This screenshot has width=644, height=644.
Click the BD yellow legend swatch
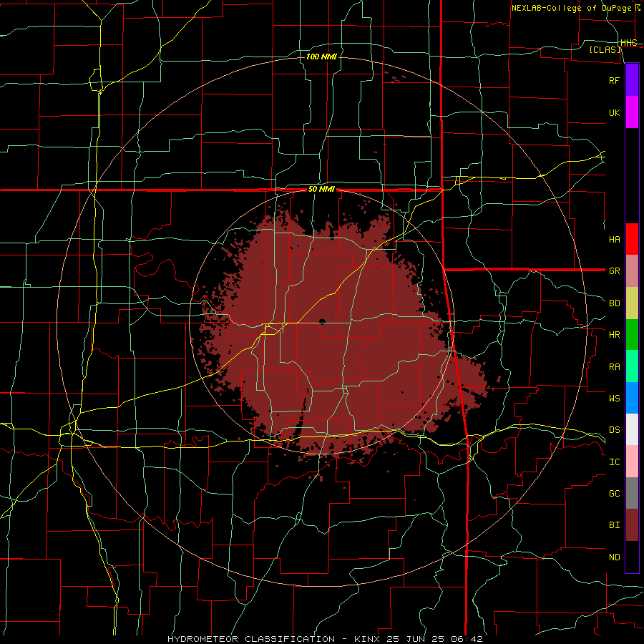pos(632,303)
